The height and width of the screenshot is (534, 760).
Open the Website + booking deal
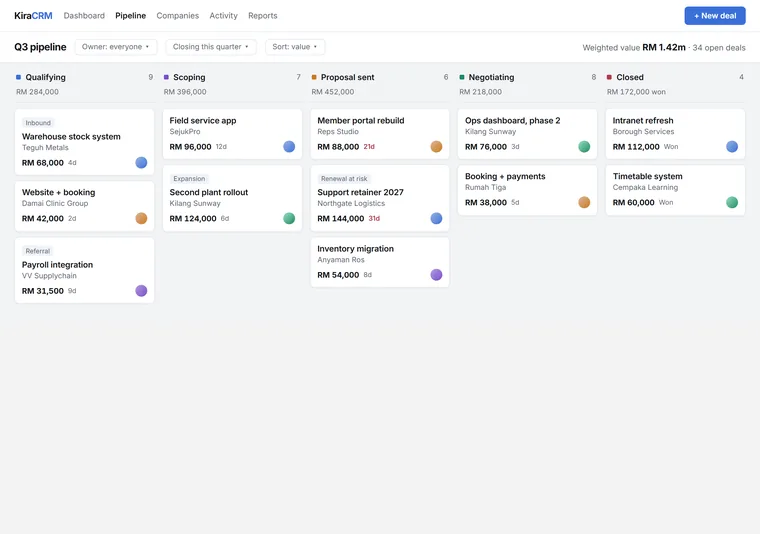click(x=84, y=206)
